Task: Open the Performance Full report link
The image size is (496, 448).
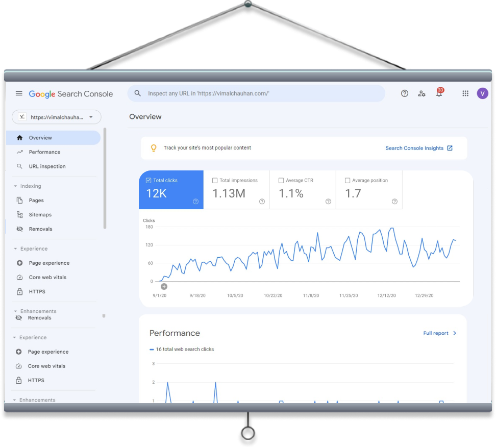Action: point(439,333)
